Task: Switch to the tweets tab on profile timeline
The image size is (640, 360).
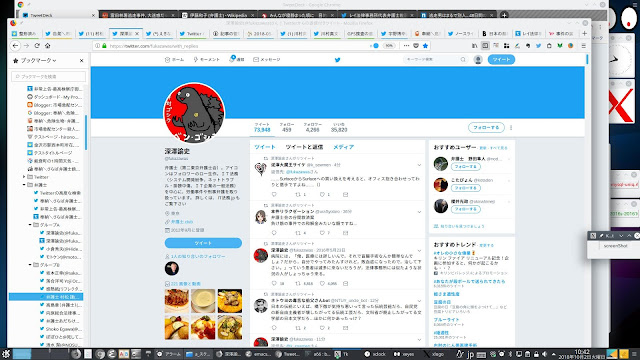Action: (264, 147)
